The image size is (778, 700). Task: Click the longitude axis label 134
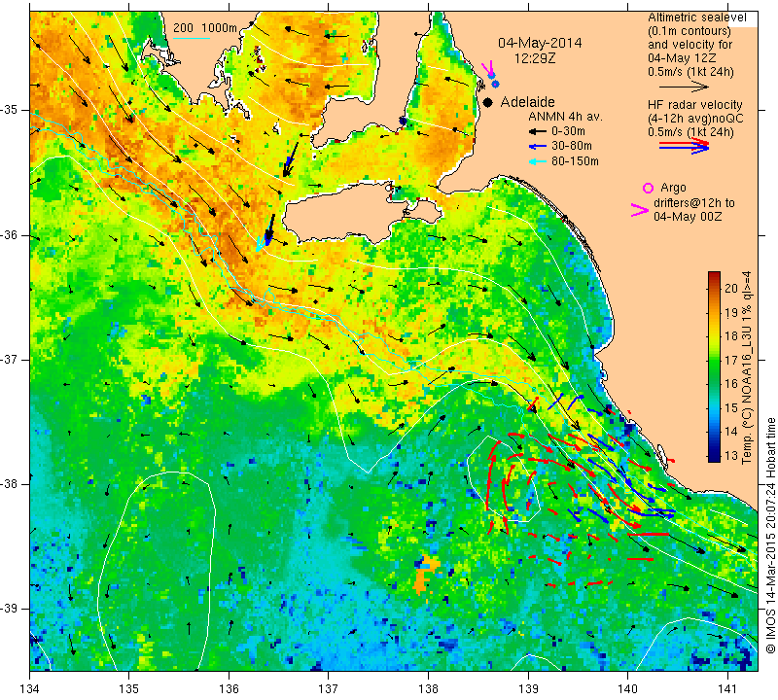click(x=30, y=689)
